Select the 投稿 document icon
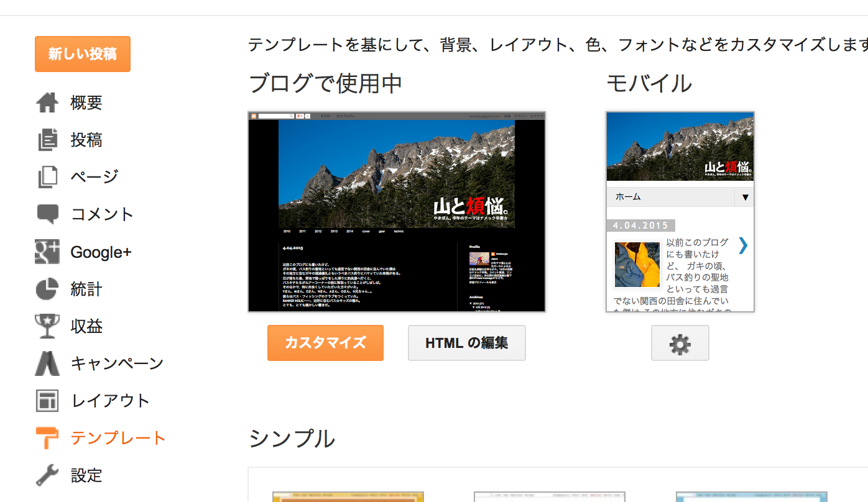The height and width of the screenshot is (502, 868). click(x=48, y=140)
